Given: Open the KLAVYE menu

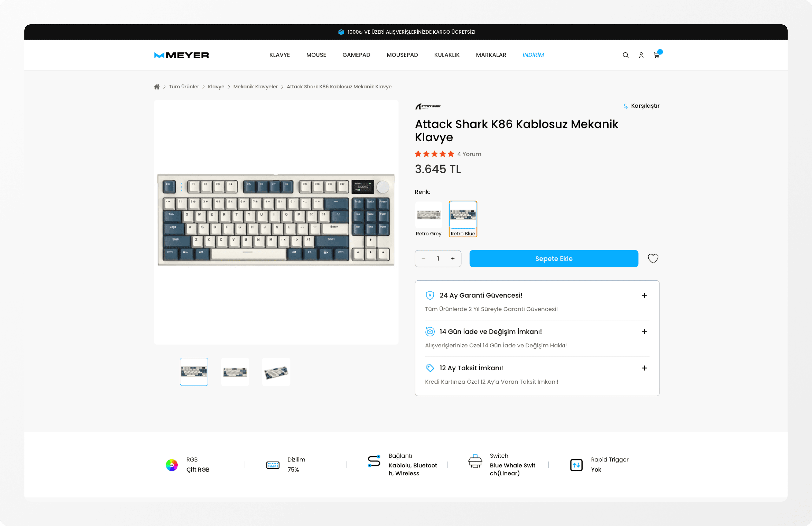Looking at the screenshot, I should coord(279,55).
